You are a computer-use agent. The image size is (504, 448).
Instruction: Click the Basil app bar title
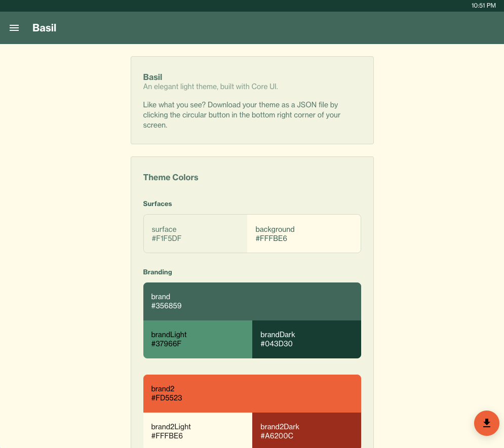point(45,28)
